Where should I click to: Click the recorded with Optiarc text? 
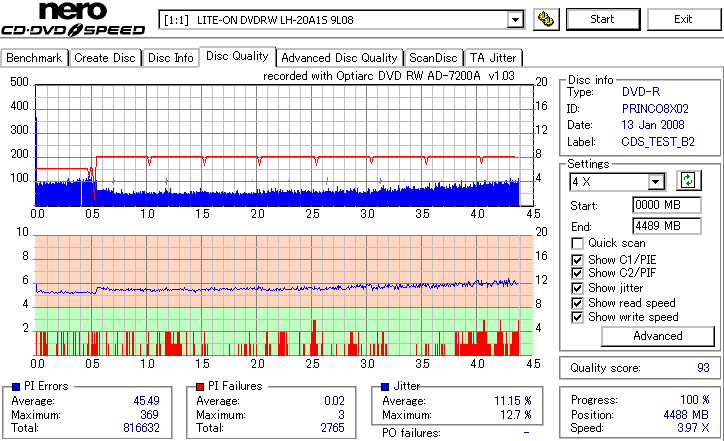click(x=388, y=76)
